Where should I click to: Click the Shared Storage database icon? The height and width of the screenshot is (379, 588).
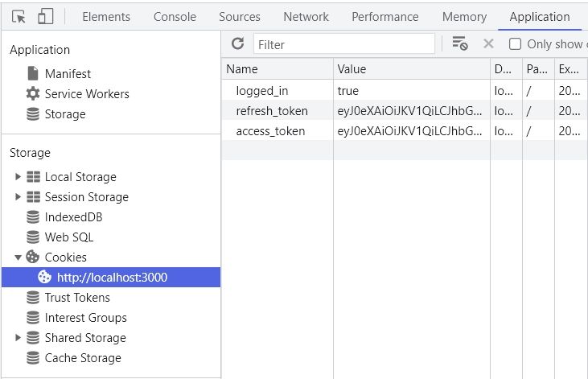tap(33, 338)
